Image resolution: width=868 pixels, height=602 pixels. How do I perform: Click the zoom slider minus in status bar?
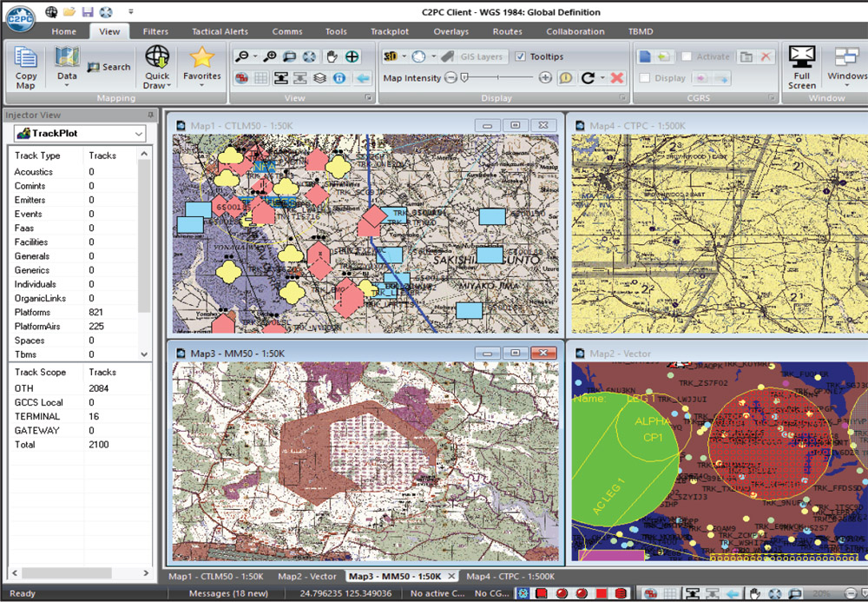coord(851,593)
